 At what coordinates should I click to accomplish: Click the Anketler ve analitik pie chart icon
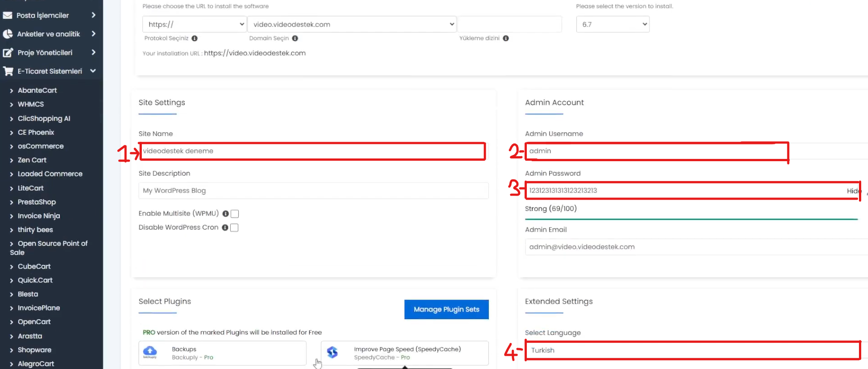[7, 34]
